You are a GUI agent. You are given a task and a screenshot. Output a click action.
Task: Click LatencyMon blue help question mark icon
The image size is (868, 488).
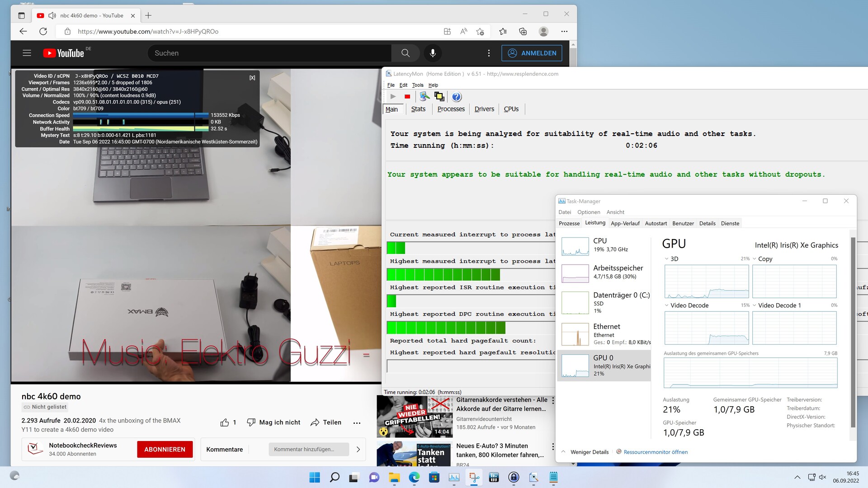coord(457,97)
